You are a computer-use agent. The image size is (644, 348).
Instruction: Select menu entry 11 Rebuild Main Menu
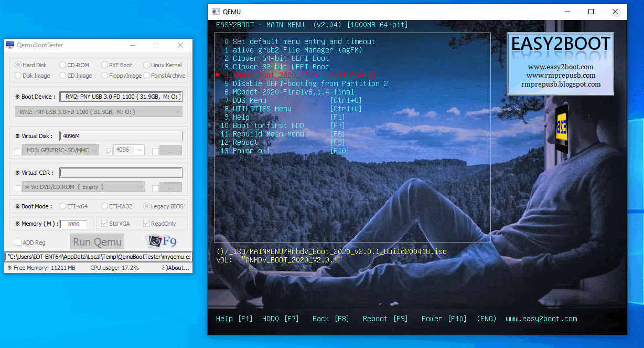(x=283, y=134)
